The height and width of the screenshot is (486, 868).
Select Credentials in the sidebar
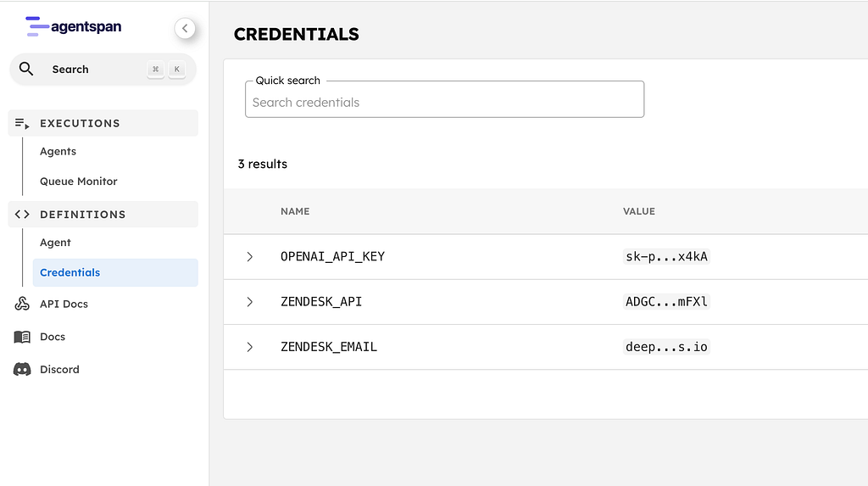coord(70,272)
